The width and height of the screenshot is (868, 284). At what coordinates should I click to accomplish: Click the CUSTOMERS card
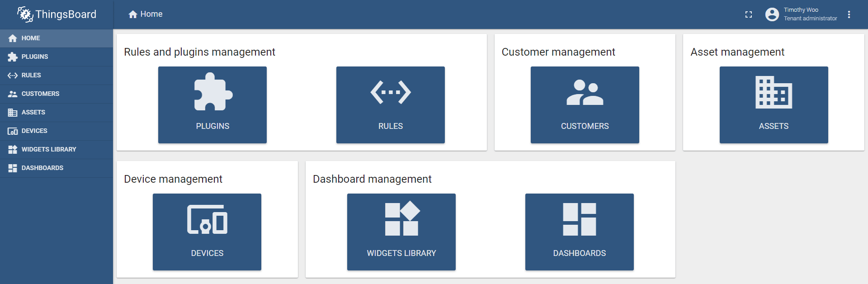[x=585, y=104]
